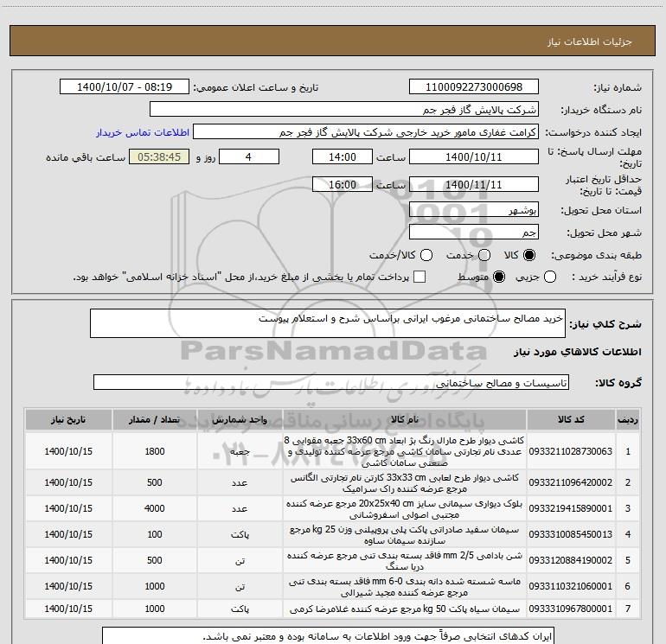Click product code 0933211028730063
This screenshot has height=644, width=666.
pyautogui.click(x=571, y=451)
